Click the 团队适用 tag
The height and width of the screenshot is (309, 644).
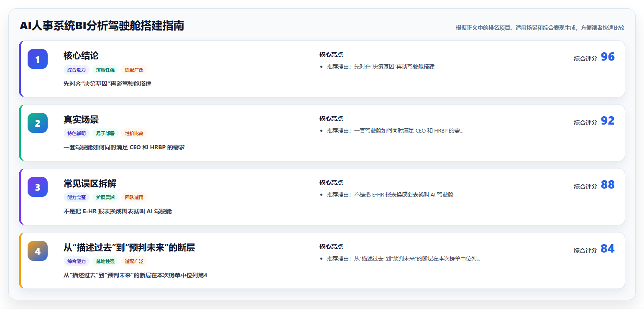pos(134,197)
